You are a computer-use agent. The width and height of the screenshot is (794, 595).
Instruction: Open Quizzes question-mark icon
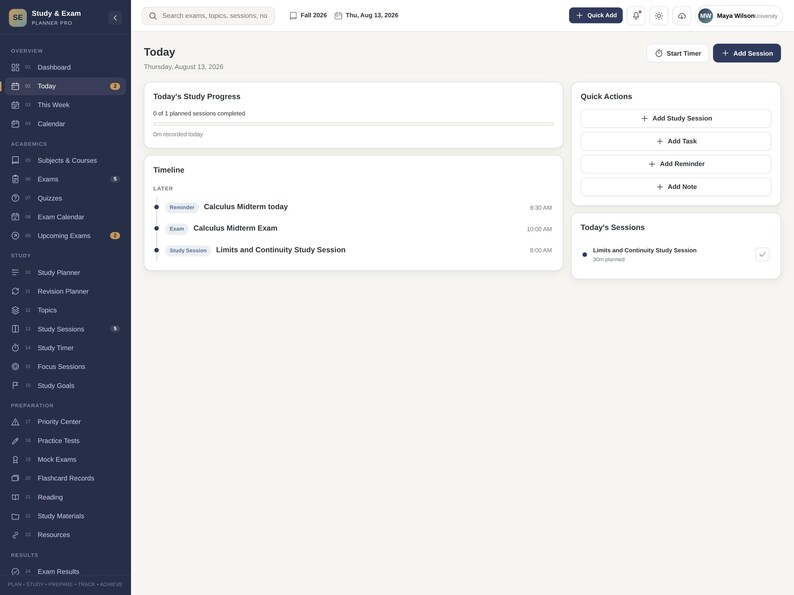15,198
